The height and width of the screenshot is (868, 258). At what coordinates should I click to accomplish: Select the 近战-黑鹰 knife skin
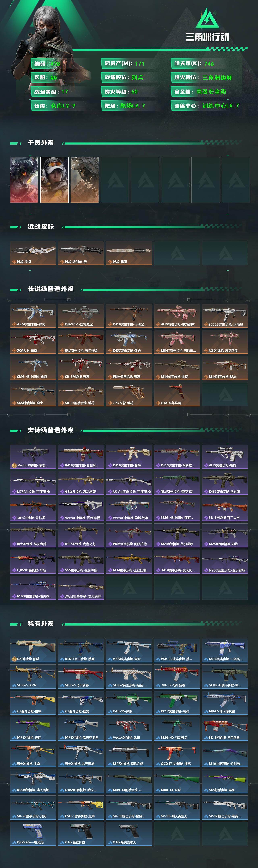129,253
